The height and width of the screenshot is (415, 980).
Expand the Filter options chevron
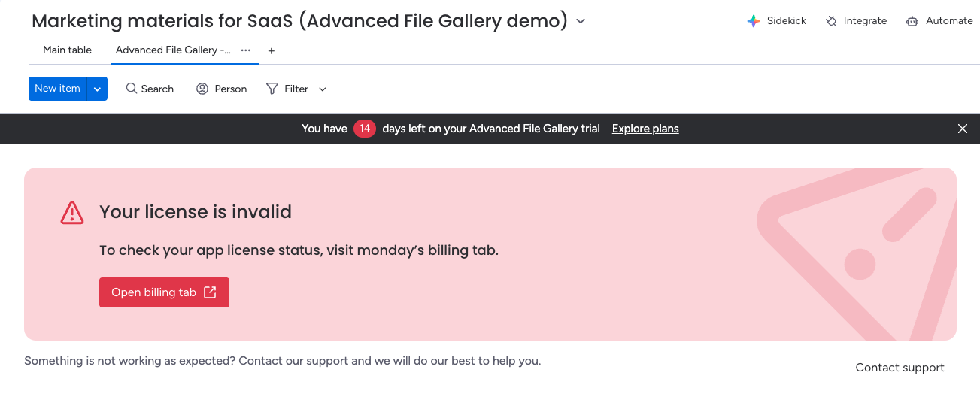(x=323, y=89)
